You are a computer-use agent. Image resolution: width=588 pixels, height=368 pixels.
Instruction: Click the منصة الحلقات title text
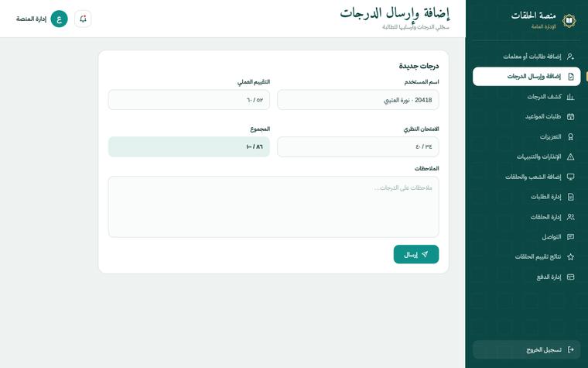(533, 15)
